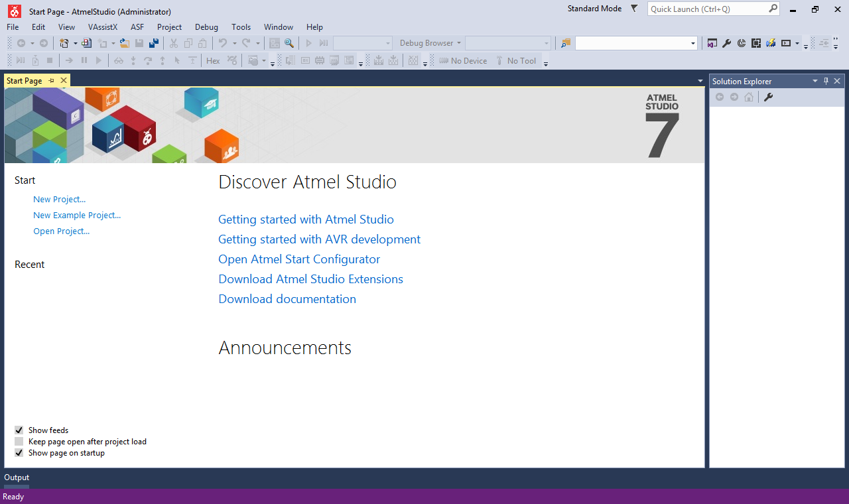Click the New Example Project... link

(x=77, y=215)
